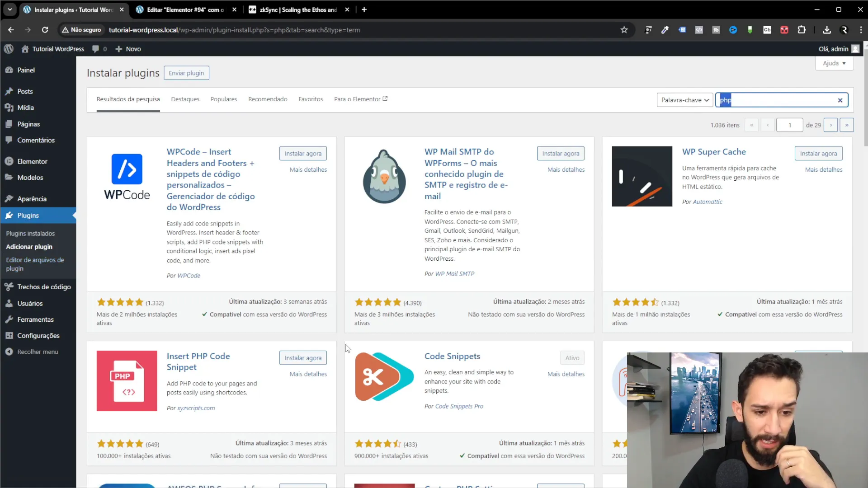868x488 pixels.
Task: Open browser downloads icon
Action: tap(827, 30)
